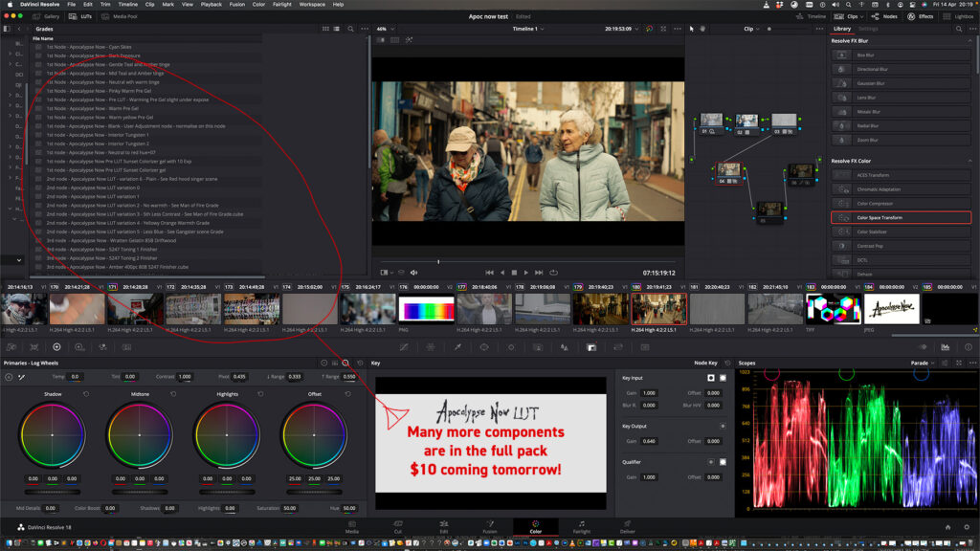Jump to the first frame
Image resolution: width=980 pixels, height=551 pixels.
(x=489, y=273)
